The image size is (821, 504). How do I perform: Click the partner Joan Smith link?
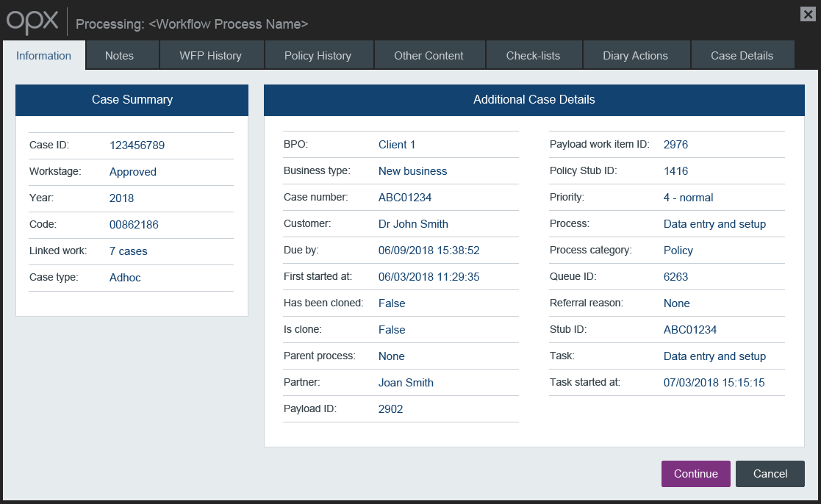coord(406,382)
